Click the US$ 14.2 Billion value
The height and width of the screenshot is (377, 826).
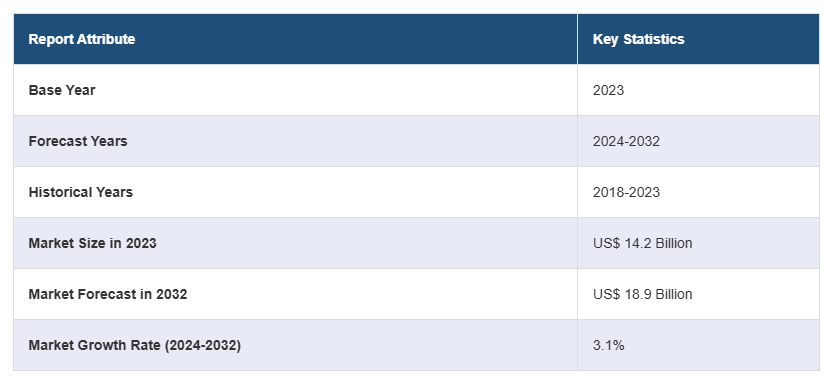(x=643, y=243)
